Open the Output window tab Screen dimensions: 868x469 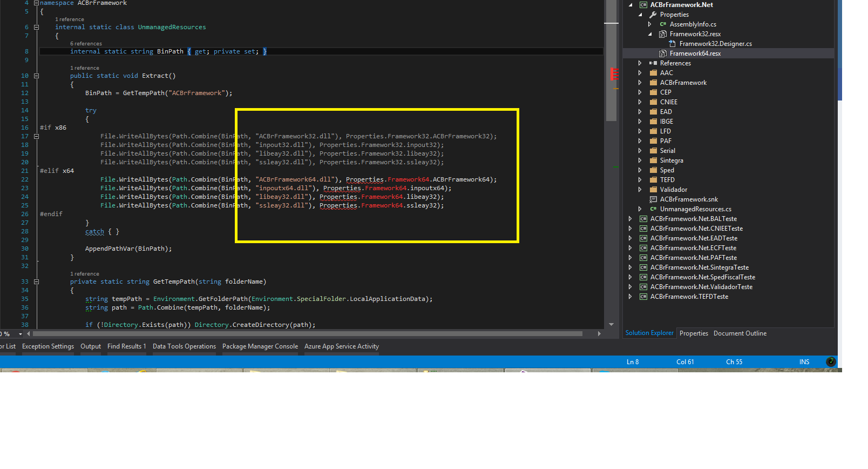tap(91, 346)
